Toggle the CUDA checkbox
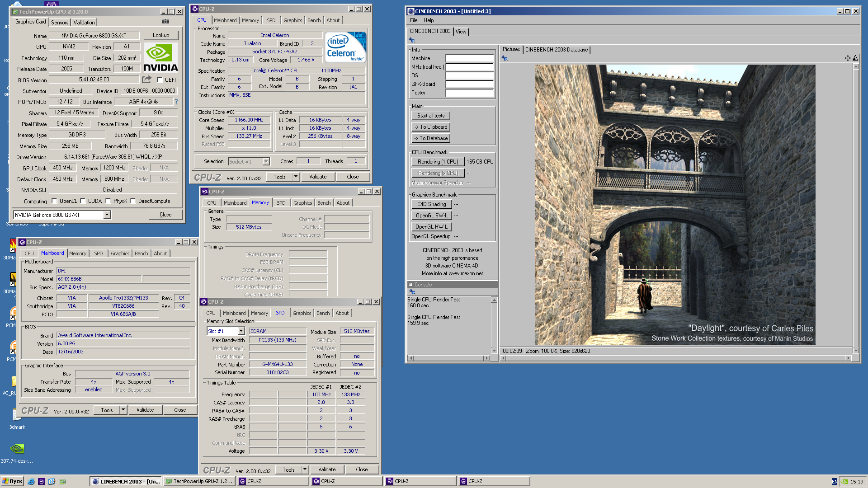 point(83,201)
